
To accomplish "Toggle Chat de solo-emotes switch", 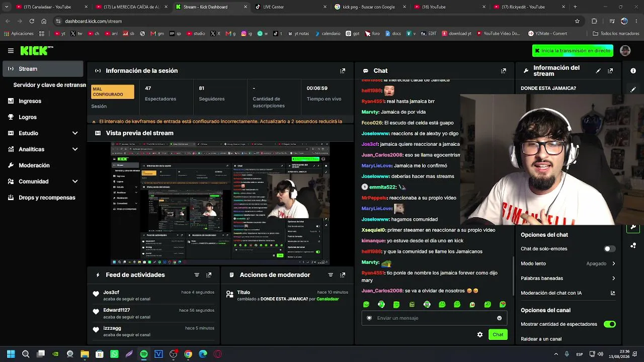I will (609, 249).
